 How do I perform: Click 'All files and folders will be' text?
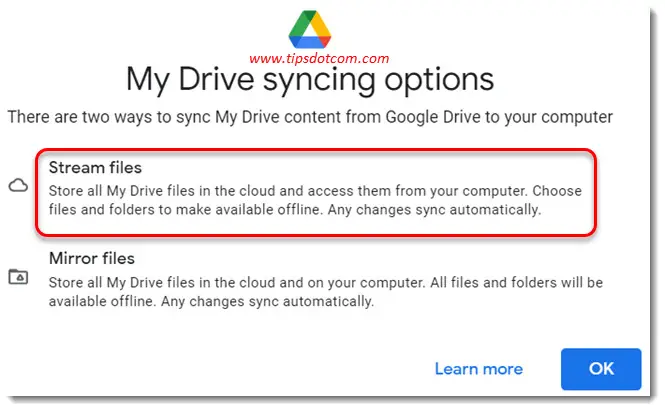coord(517,282)
